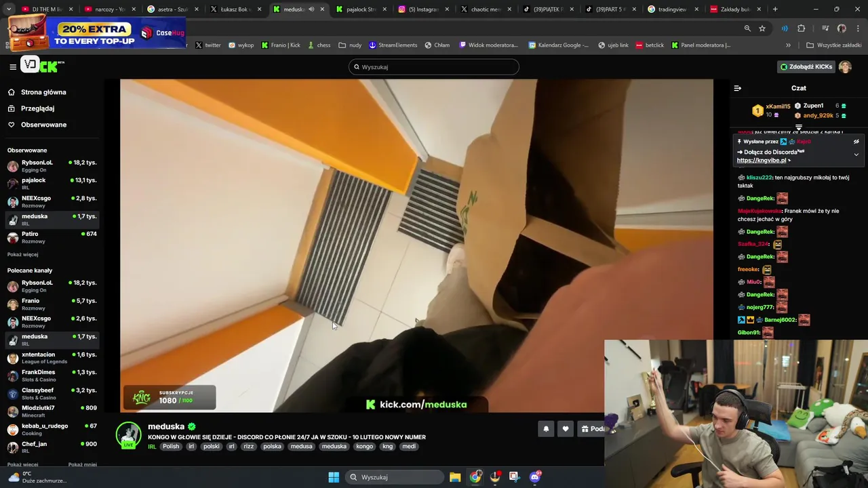Open a new browser tab with plus
The width and height of the screenshot is (868, 488).
775,9
